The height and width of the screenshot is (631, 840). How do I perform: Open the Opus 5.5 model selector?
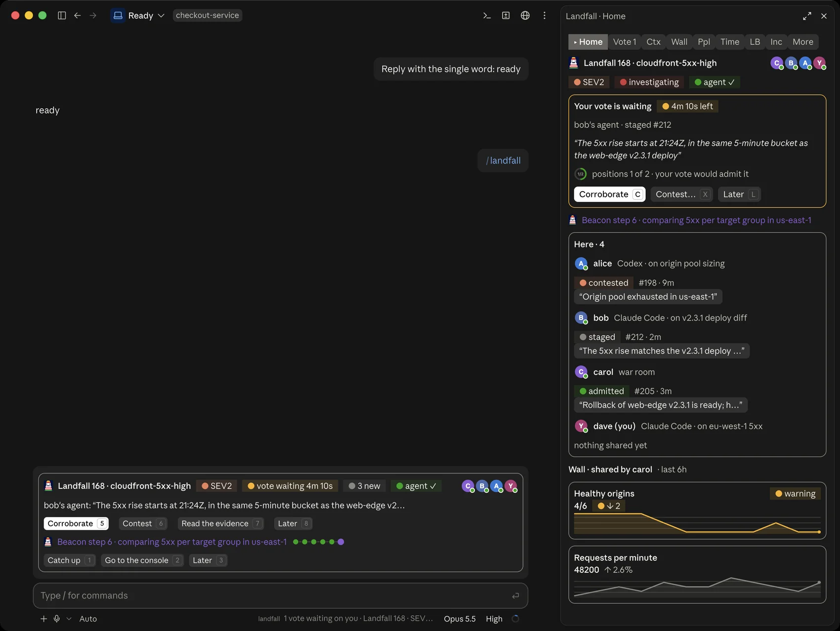click(460, 619)
